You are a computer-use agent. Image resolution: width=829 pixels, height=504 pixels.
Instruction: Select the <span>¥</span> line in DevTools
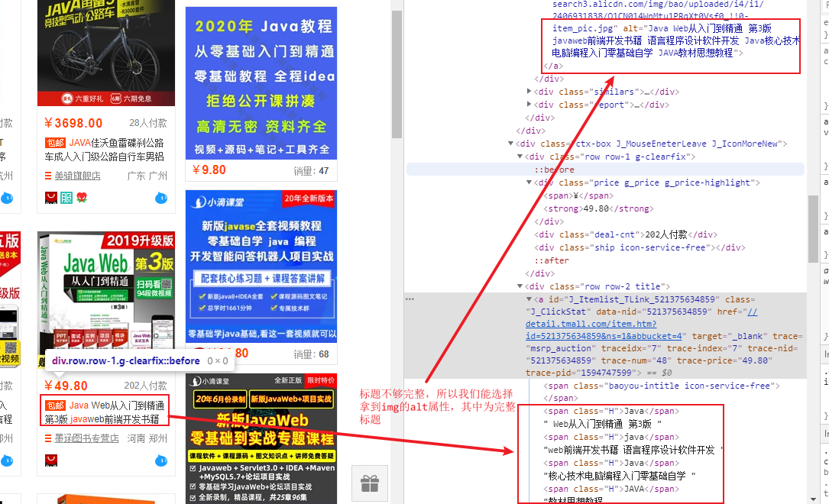pos(578,195)
